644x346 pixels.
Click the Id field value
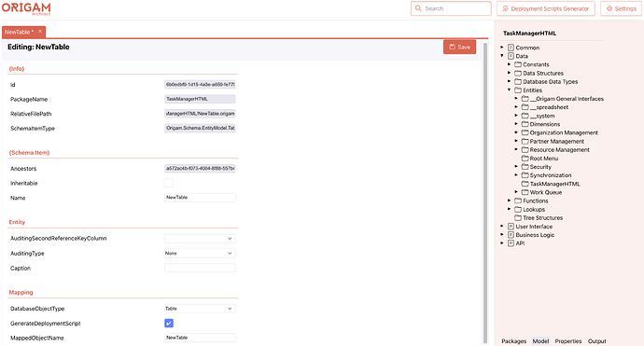[x=200, y=85]
